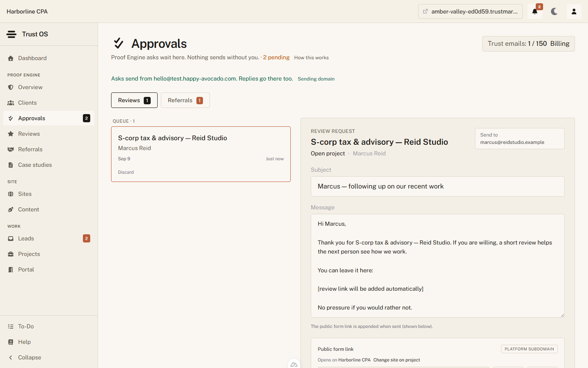The width and height of the screenshot is (588, 368).
Task: Navigate to Case studies
Action: [49, 165]
